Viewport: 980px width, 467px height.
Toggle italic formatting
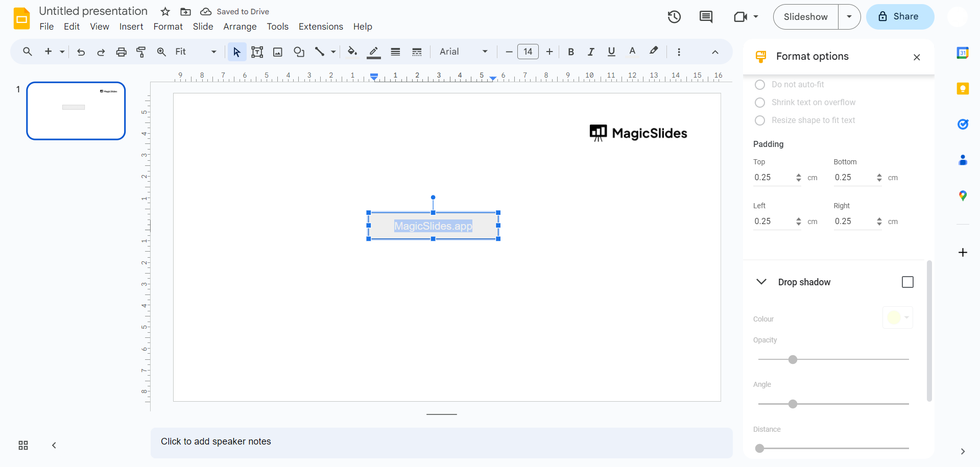[591, 52]
